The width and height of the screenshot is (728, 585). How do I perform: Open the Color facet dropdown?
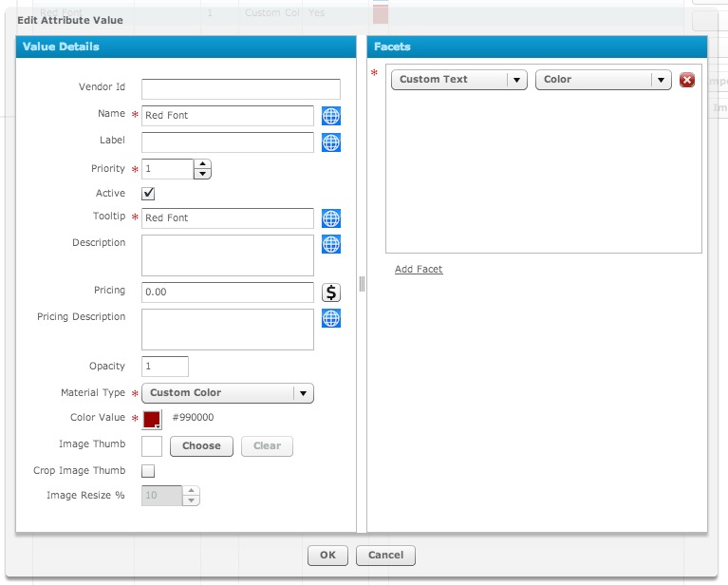tap(603, 80)
